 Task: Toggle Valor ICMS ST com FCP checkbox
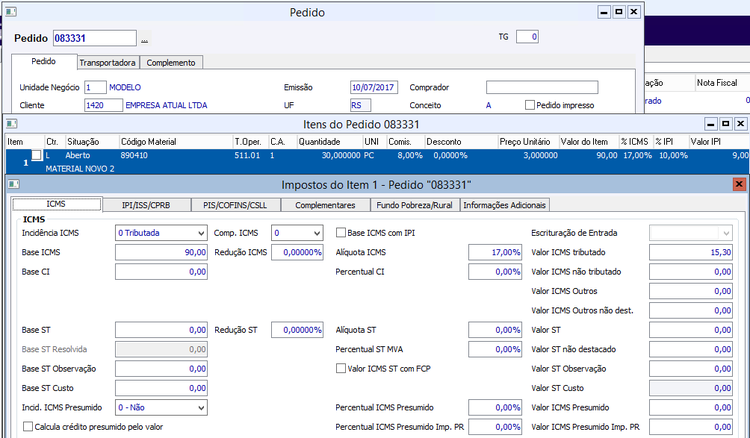click(341, 369)
